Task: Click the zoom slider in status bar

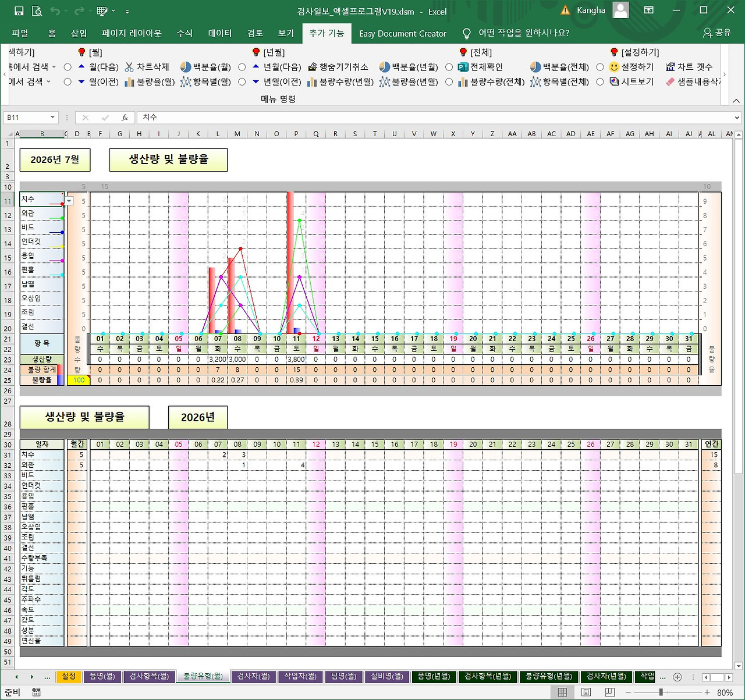Action: [x=661, y=692]
